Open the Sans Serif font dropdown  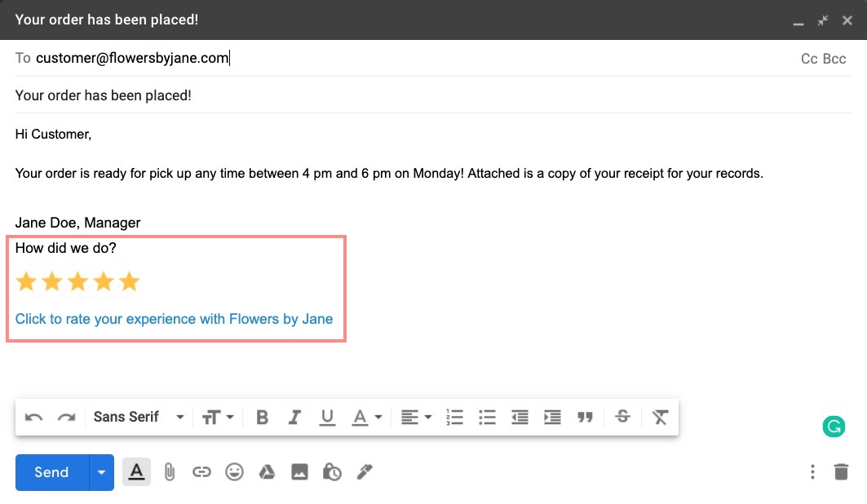[138, 417]
